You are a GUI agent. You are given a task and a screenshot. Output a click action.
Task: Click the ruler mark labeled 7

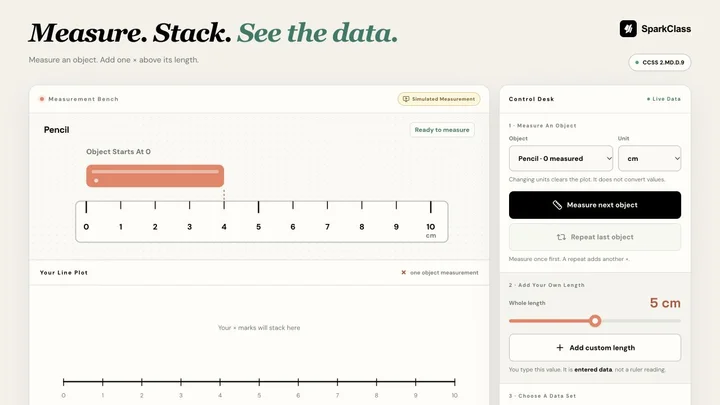(x=327, y=227)
